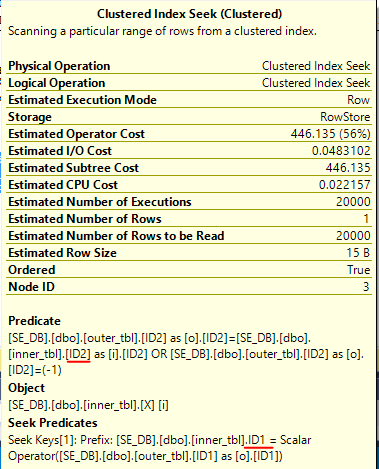379x469 pixels.
Task: Click the Logical Operation label
Action: pyautogui.click(x=57, y=83)
